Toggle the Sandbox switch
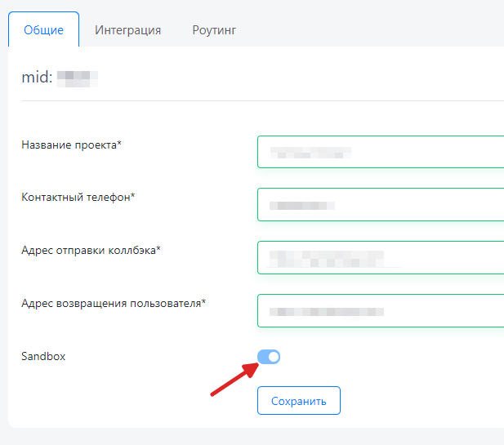504x445 pixels. [269, 357]
